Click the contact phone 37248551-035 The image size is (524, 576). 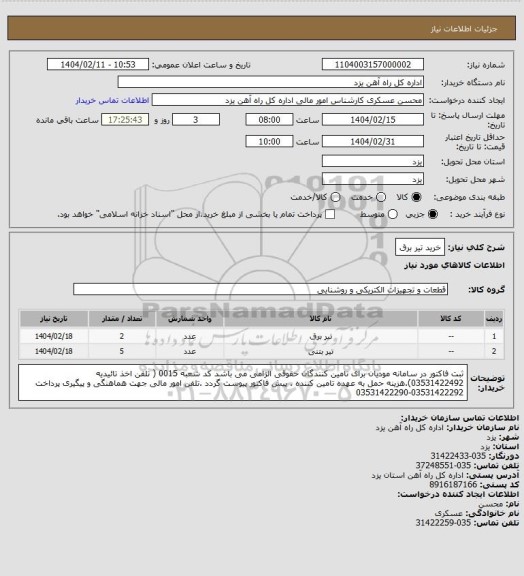[x=443, y=465]
